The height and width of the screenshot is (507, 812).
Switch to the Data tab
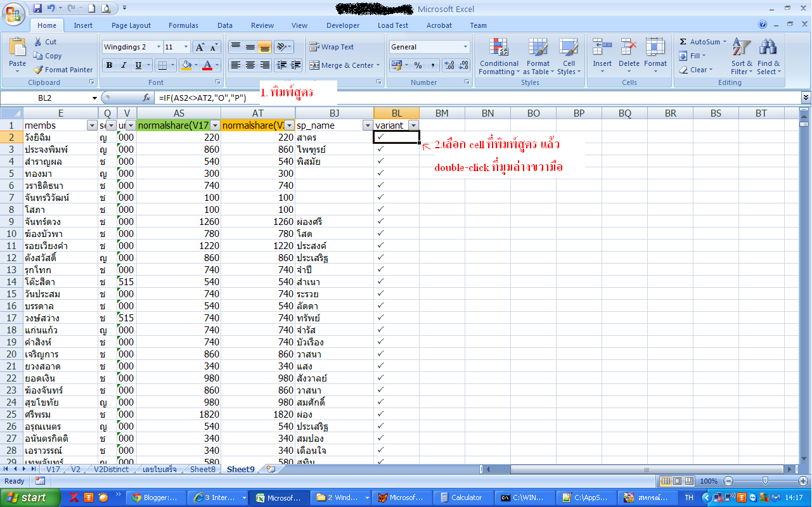(x=225, y=25)
